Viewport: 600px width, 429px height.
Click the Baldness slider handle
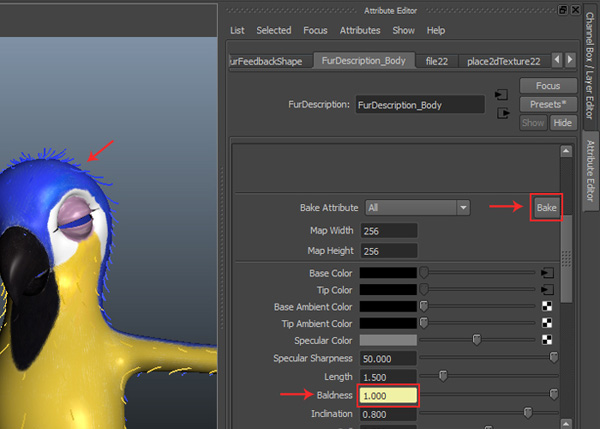[553, 394]
